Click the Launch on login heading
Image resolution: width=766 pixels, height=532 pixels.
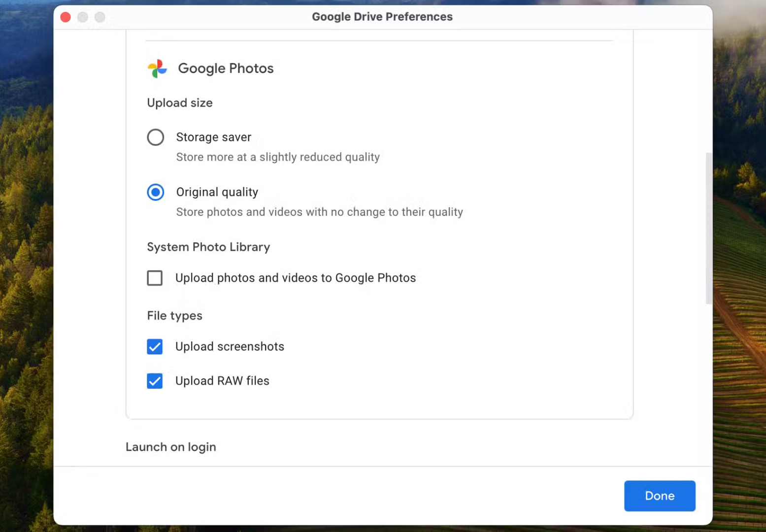pyautogui.click(x=170, y=447)
